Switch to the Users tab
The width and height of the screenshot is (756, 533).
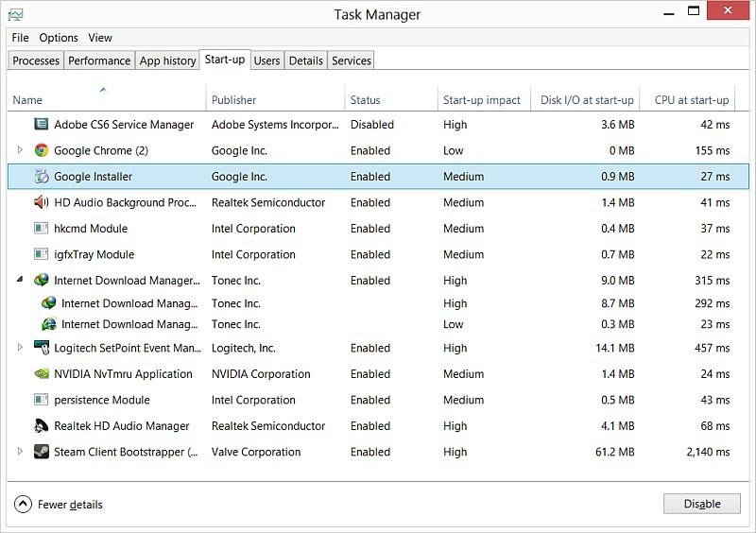click(266, 60)
